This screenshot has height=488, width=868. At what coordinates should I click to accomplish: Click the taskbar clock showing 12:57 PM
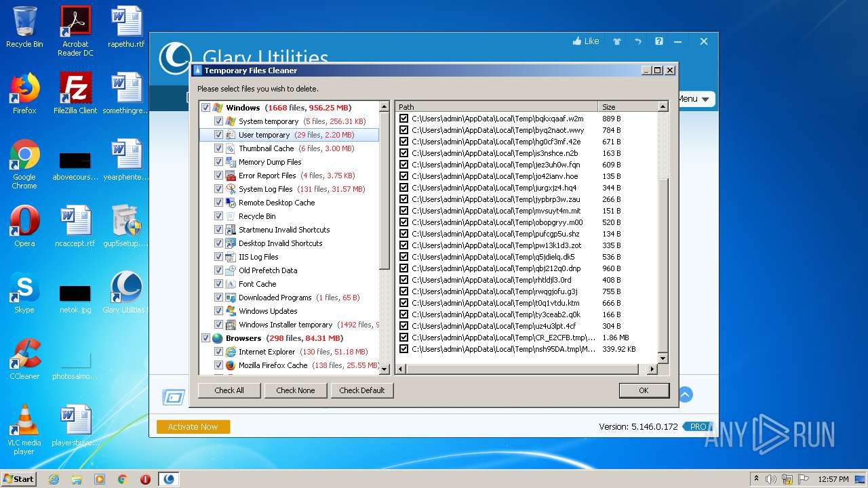833,479
